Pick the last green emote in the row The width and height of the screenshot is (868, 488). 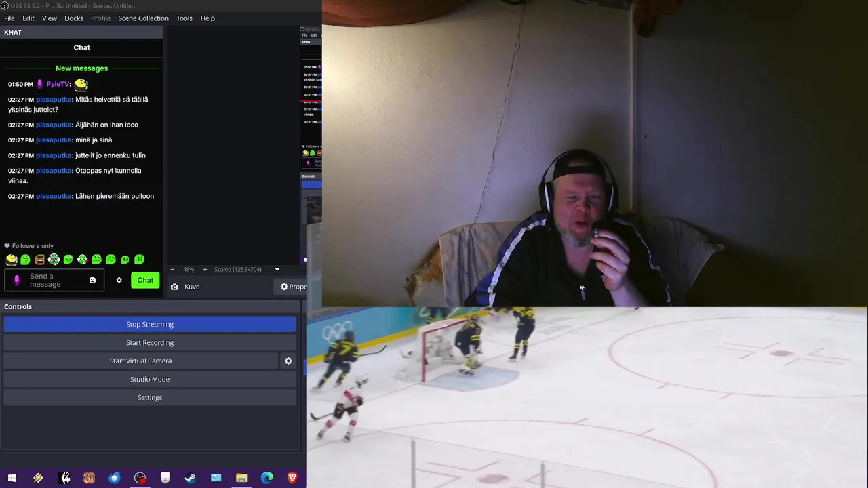(139, 259)
